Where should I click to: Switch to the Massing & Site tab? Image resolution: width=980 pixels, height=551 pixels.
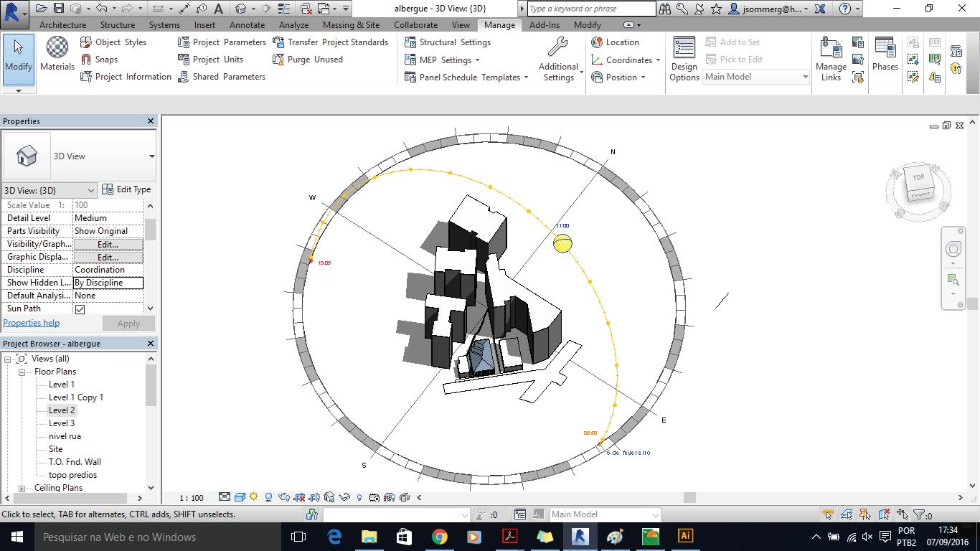pos(351,24)
